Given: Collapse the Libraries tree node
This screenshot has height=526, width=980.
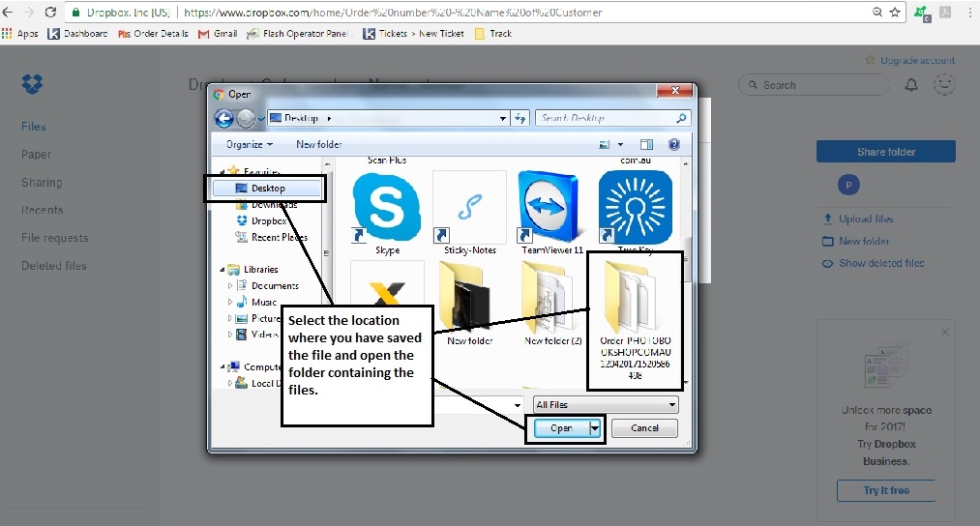Looking at the screenshot, I should coord(223,270).
